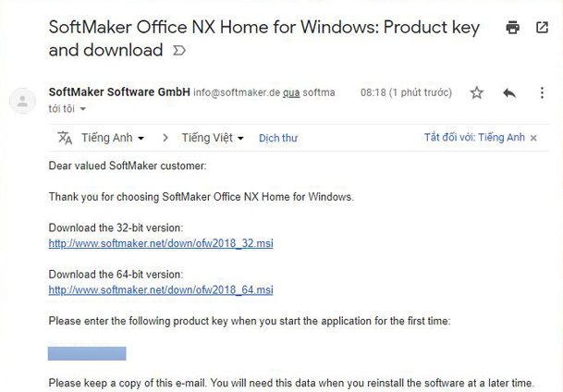
Task: Open email in new window icon
Action: point(542,28)
